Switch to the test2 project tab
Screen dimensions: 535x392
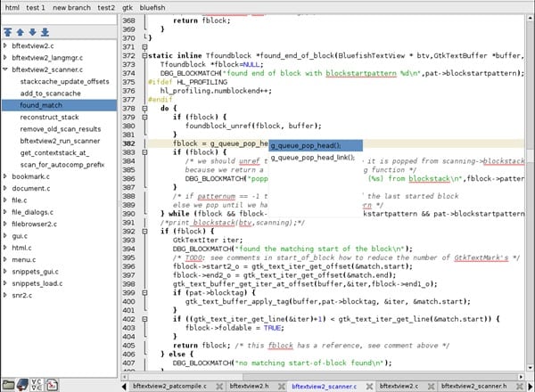[106, 7]
